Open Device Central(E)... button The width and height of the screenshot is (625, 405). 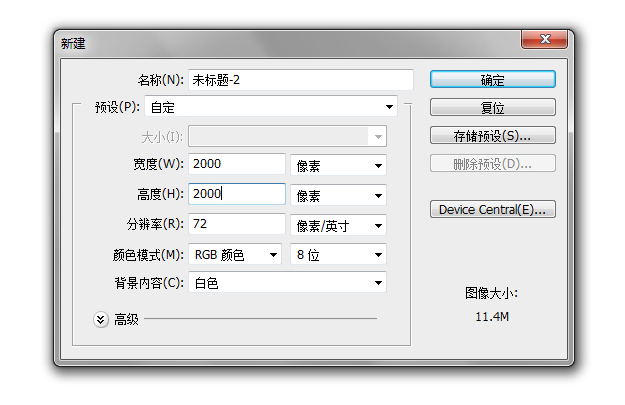(493, 209)
